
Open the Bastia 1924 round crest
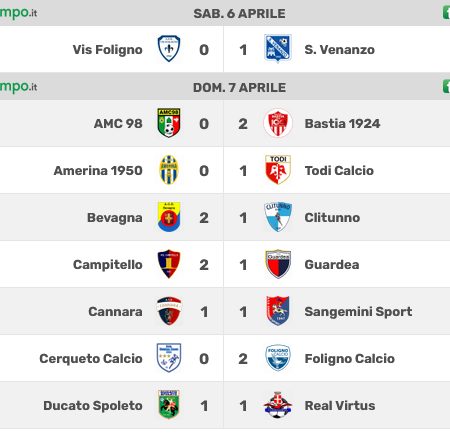[278, 123]
